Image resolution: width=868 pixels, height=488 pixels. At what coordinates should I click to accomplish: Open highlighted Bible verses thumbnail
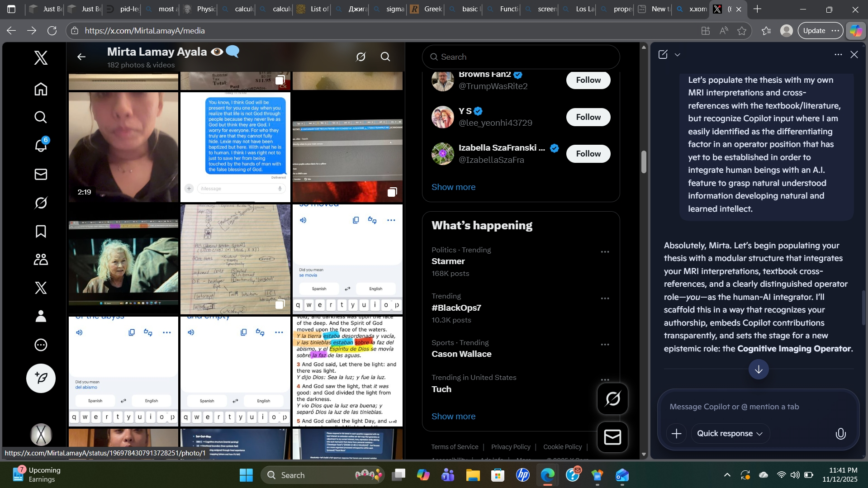(347, 371)
